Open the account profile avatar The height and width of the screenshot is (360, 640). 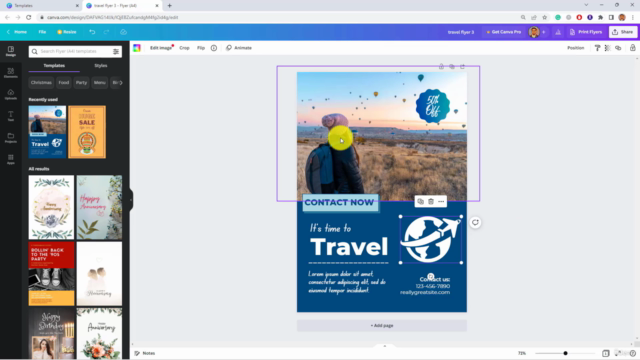tap(534, 32)
